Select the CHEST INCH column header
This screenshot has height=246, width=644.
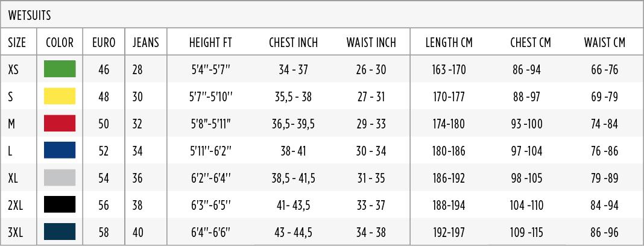click(x=293, y=42)
